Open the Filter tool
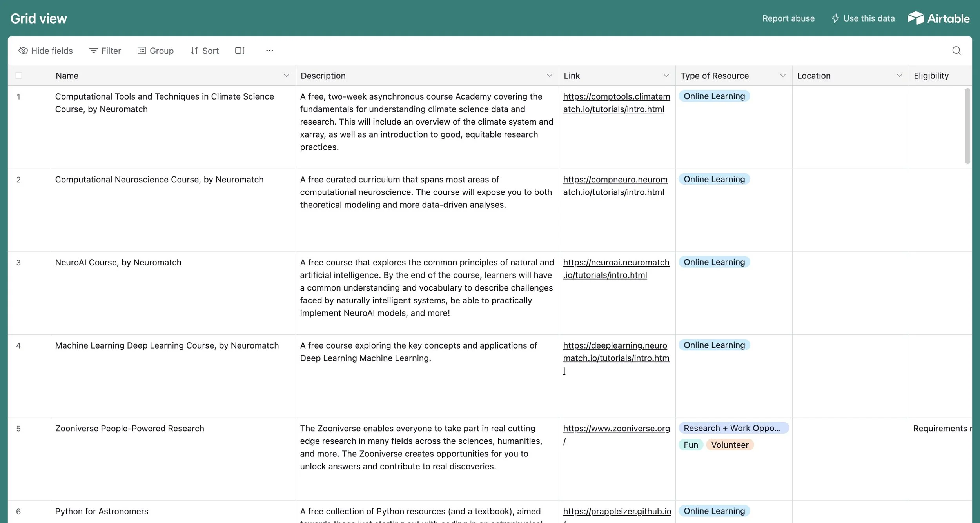This screenshot has height=523, width=980. click(105, 51)
